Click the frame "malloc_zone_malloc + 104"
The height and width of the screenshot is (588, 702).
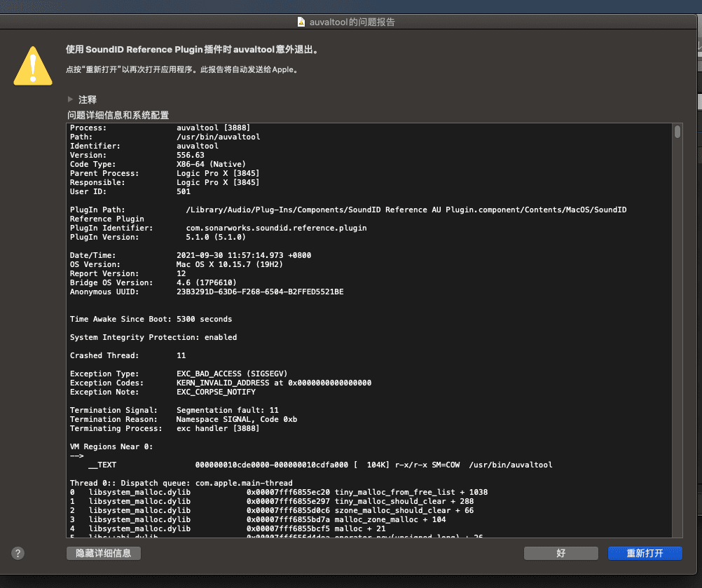(x=390, y=519)
